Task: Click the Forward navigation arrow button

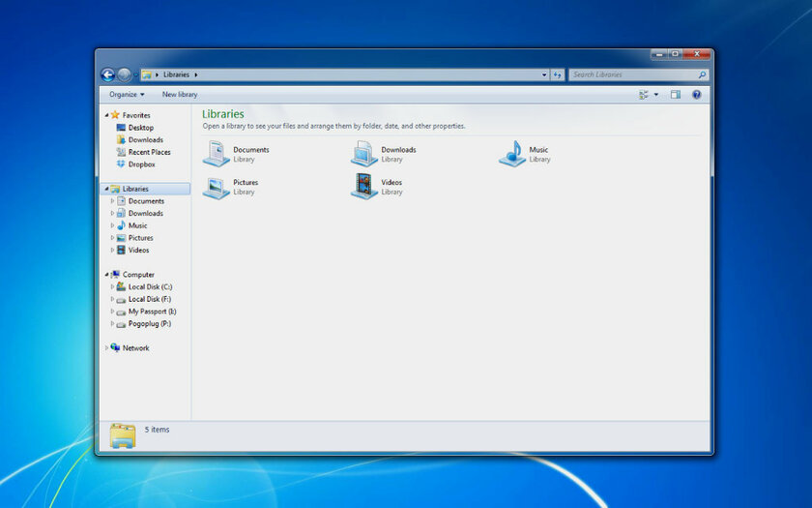Action: [124, 75]
